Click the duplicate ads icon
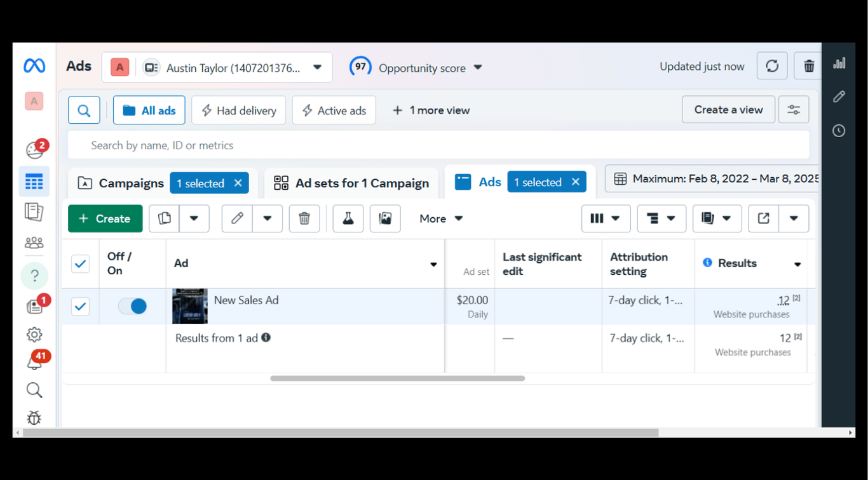Image resolution: width=868 pixels, height=480 pixels. 165,218
